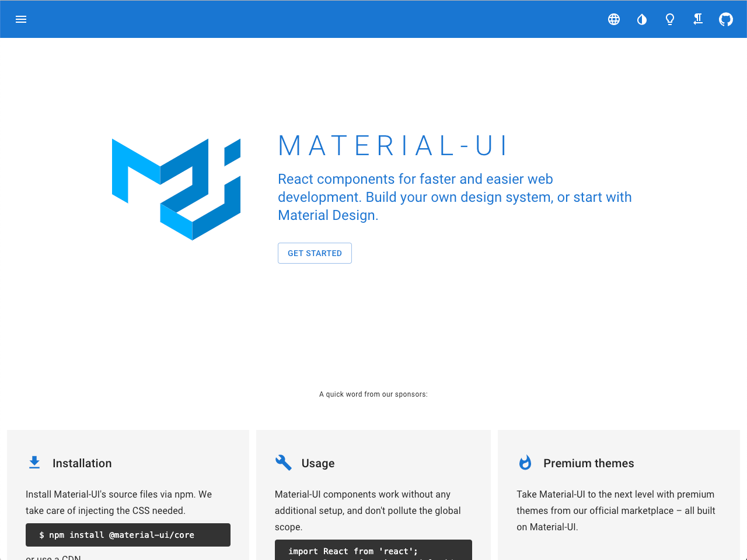Viewport: 747px width, 560px height.
Task: Click the Installation card heading
Action: 82,463
